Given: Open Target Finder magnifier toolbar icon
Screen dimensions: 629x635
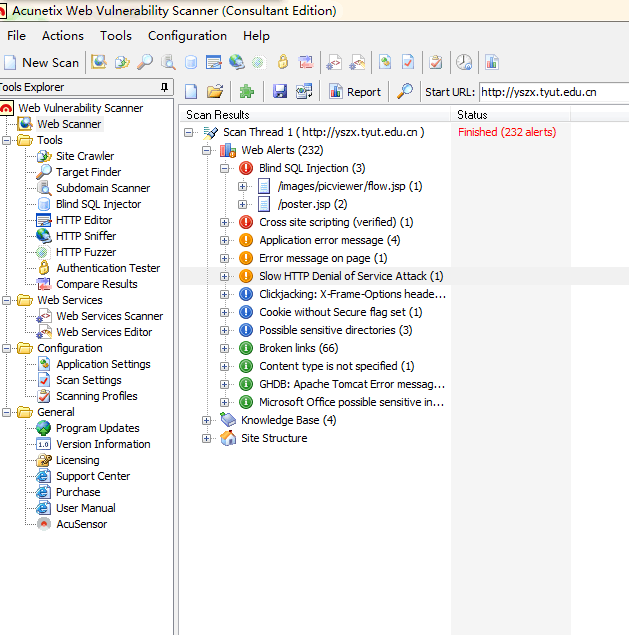Looking at the screenshot, I should tap(145, 62).
